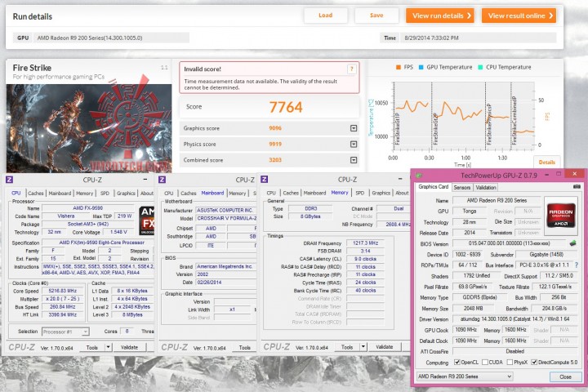Click the Z icon of the Mainboard CPU-Z window
Image resolution: width=588 pixels, height=392 pixels.
(162, 180)
